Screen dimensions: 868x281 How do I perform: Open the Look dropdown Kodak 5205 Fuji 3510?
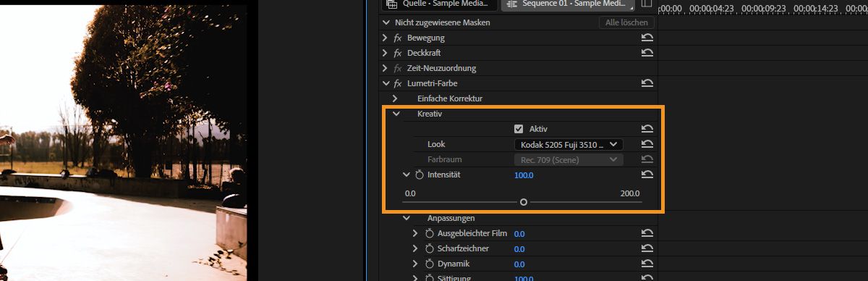(x=568, y=144)
